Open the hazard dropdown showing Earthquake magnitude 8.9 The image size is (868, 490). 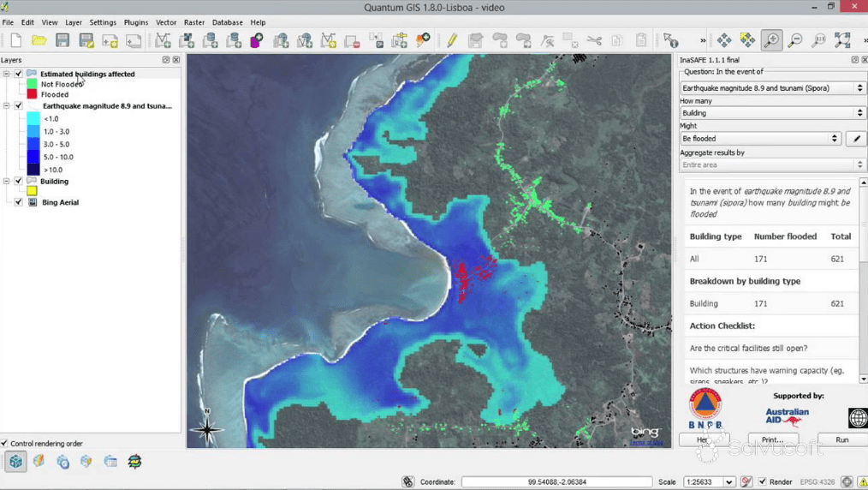(772, 88)
